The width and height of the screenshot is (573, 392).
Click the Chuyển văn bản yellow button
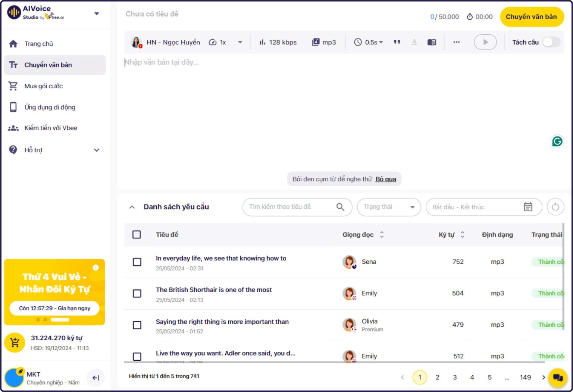click(x=531, y=17)
